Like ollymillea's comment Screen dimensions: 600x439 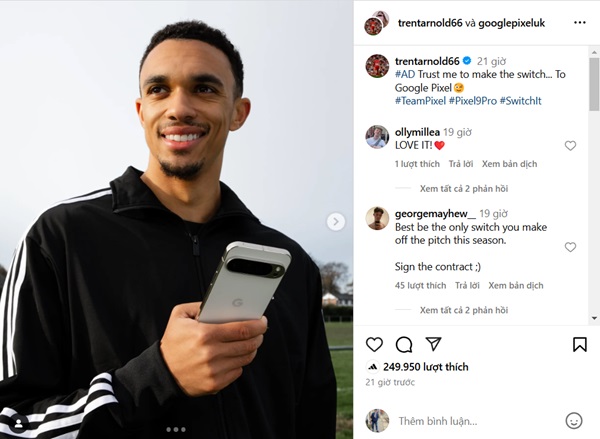[570, 145]
